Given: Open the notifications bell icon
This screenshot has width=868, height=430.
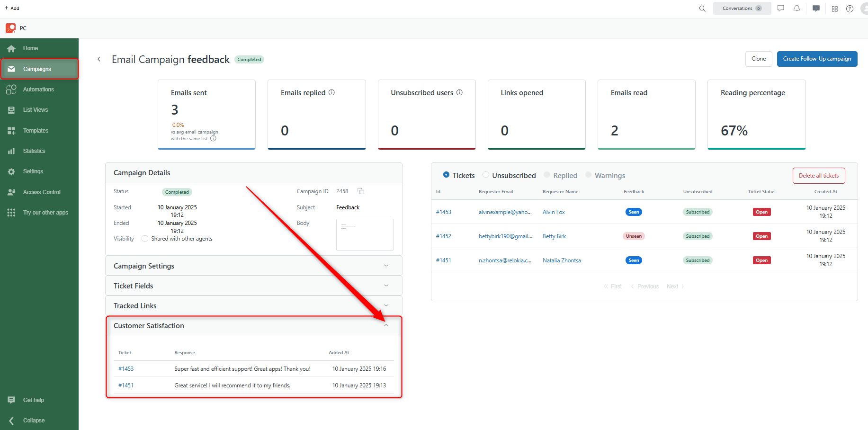Looking at the screenshot, I should click(797, 9).
